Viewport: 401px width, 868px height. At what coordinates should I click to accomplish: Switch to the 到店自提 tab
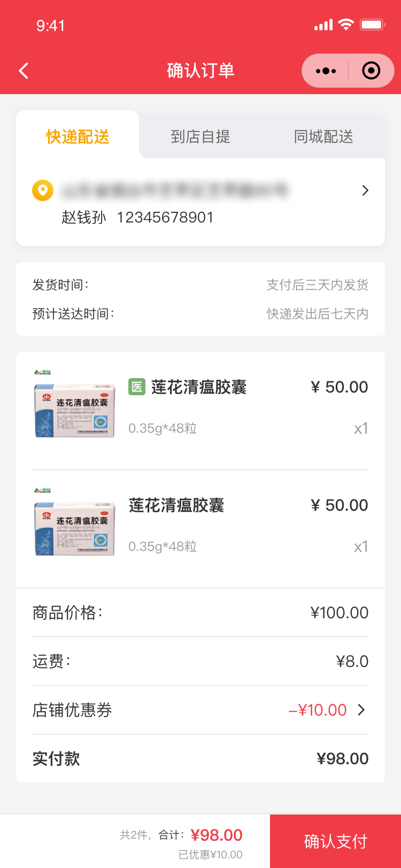pos(200,137)
